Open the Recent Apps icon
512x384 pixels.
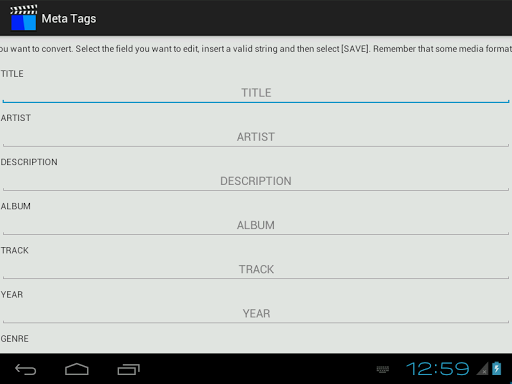[128, 369]
